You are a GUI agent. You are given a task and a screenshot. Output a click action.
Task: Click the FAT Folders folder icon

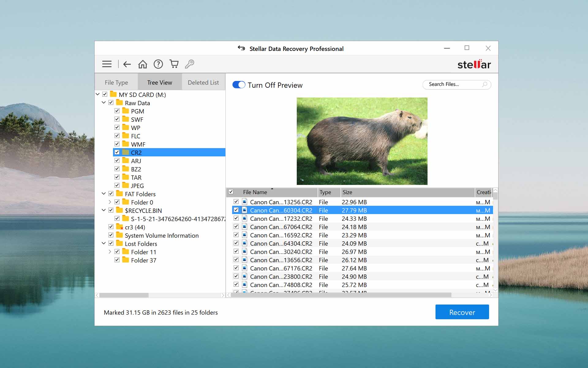(119, 194)
